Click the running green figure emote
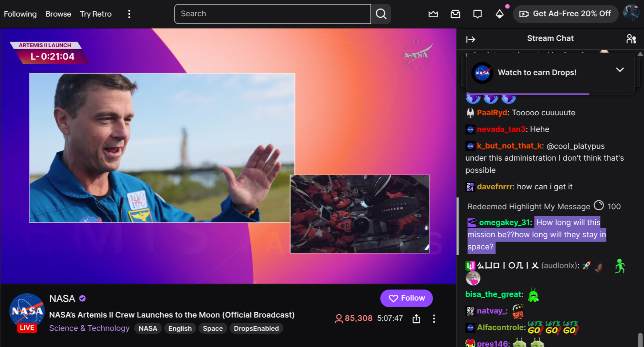Viewport: 644px width, 347px height. coord(620,266)
